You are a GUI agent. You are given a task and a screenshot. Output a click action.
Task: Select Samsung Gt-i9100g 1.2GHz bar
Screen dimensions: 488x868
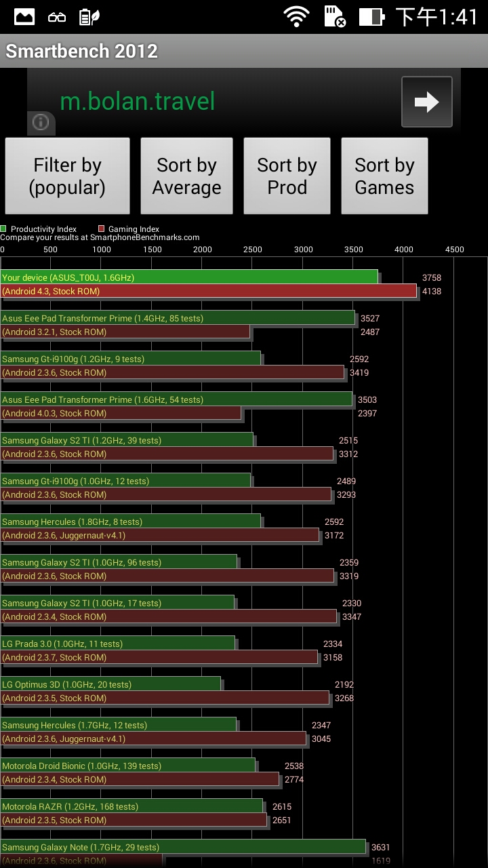pyautogui.click(x=130, y=359)
